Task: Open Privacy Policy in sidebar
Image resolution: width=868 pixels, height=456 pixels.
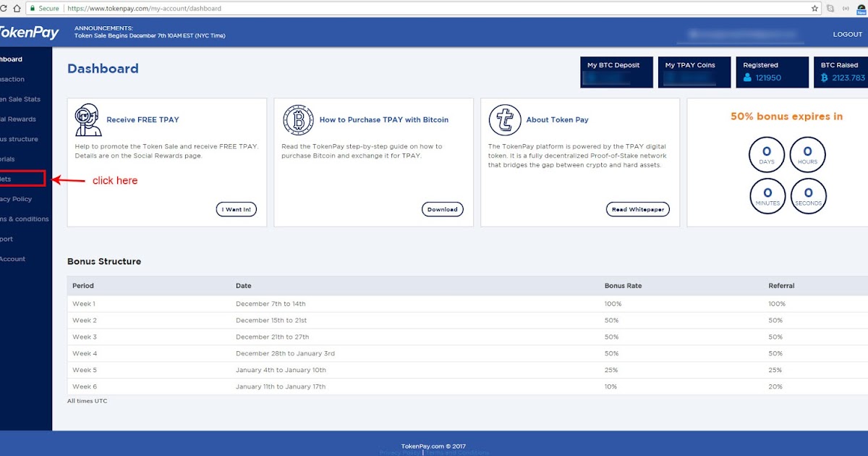Action: click(16, 198)
